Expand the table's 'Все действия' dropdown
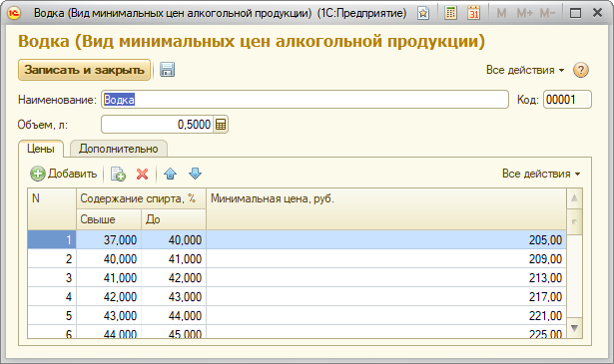The height and width of the screenshot is (364, 614). (x=541, y=174)
